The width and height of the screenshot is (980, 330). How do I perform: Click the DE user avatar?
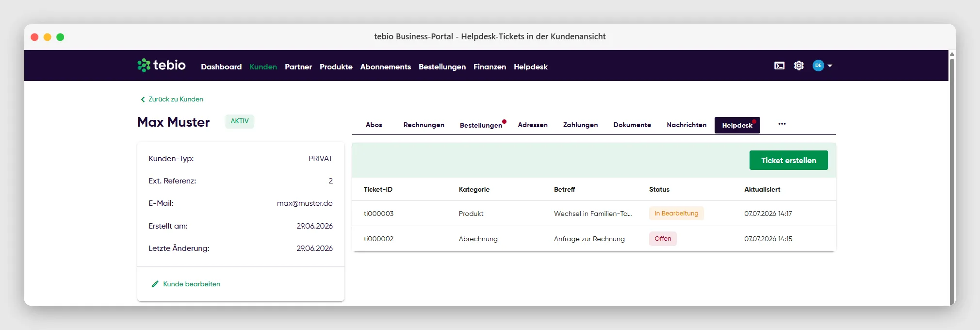(x=818, y=66)
